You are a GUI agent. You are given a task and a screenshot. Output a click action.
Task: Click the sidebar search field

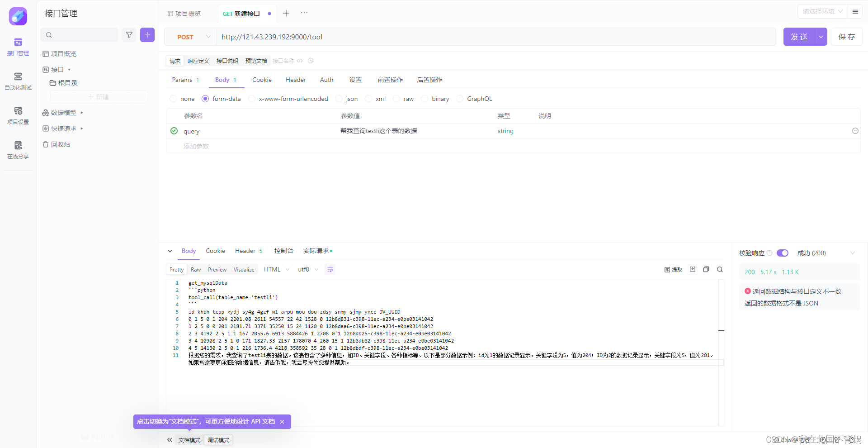click(x=80, y=35)
